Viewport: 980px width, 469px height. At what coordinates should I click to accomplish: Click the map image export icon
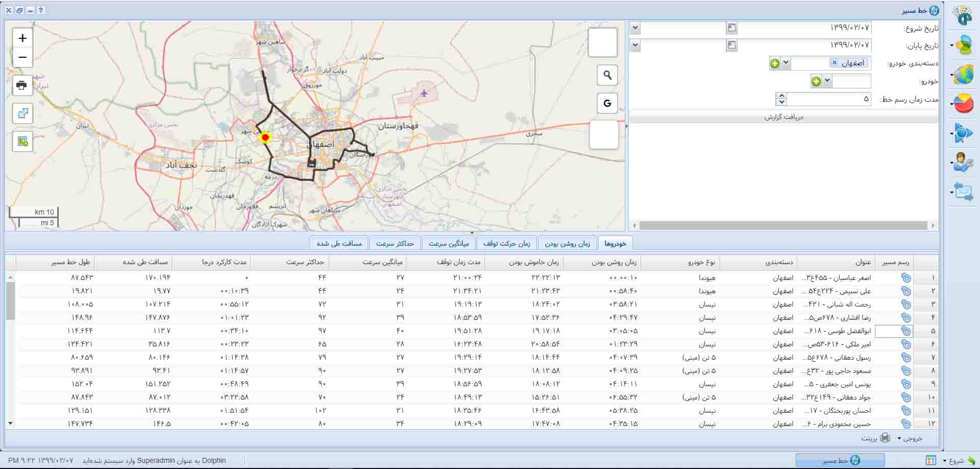tap(23, 142)
